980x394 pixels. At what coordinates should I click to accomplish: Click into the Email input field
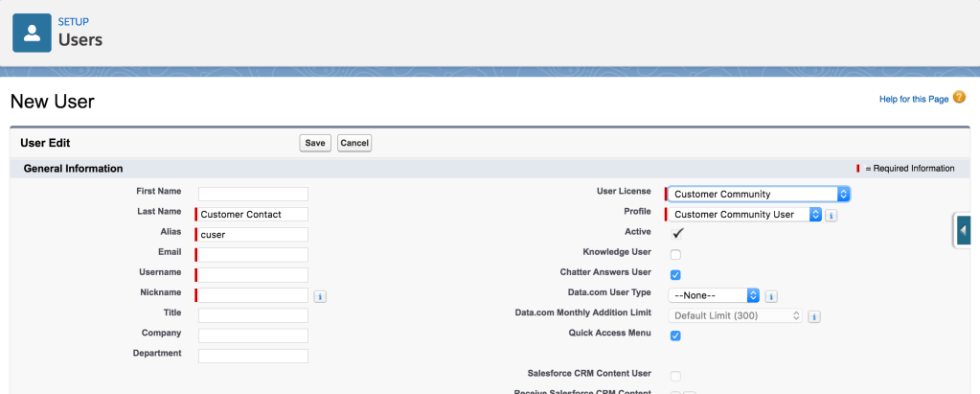coord(253,255)
